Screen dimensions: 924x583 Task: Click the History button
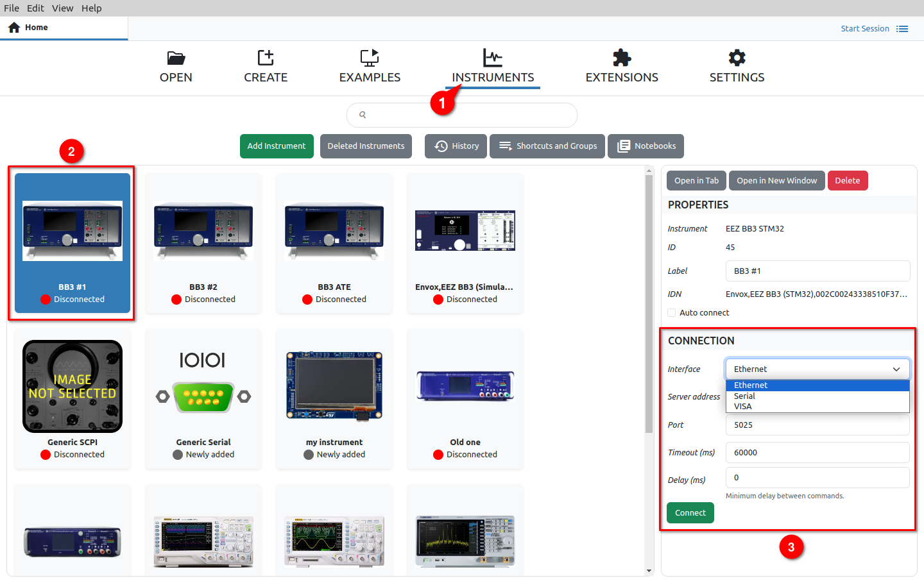(456, 146)
